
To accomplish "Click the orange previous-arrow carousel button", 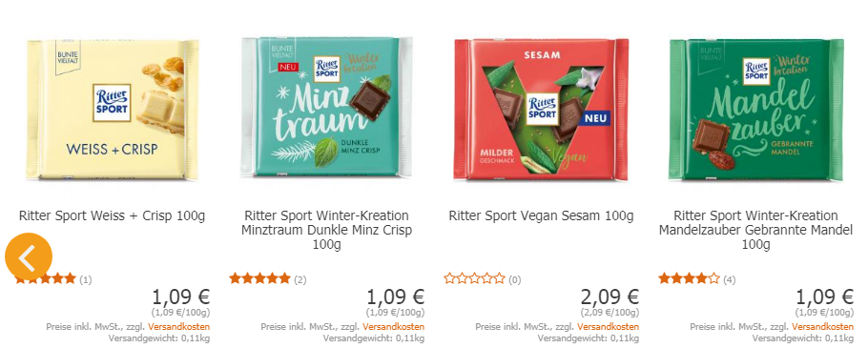I will click(x=29, y=256).
